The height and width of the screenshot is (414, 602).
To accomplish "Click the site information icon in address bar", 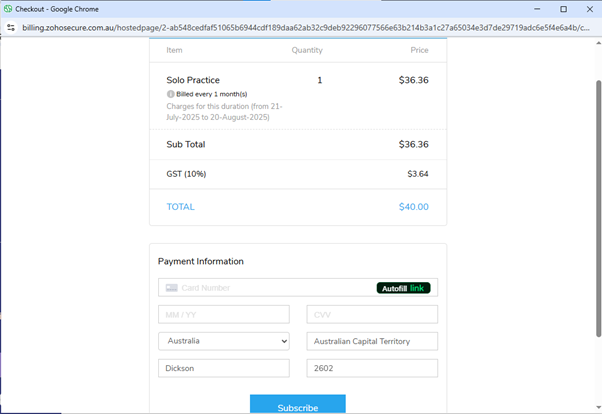I will coord(11,28).
